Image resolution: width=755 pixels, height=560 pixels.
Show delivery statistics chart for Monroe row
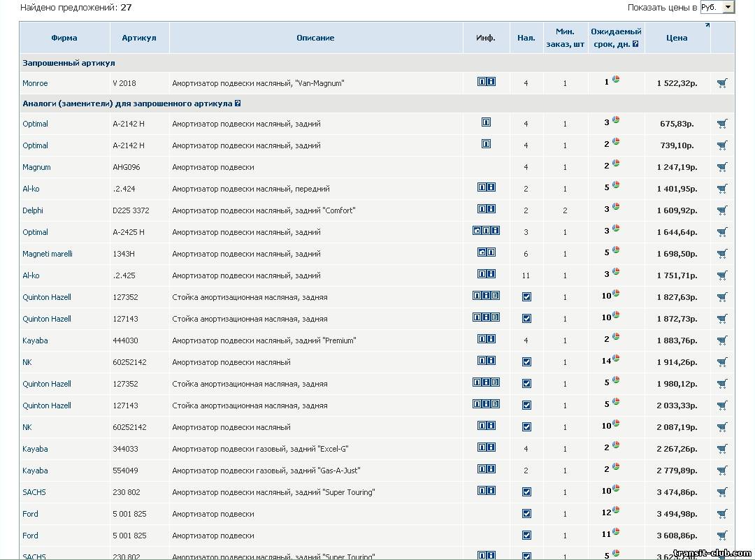616,79
